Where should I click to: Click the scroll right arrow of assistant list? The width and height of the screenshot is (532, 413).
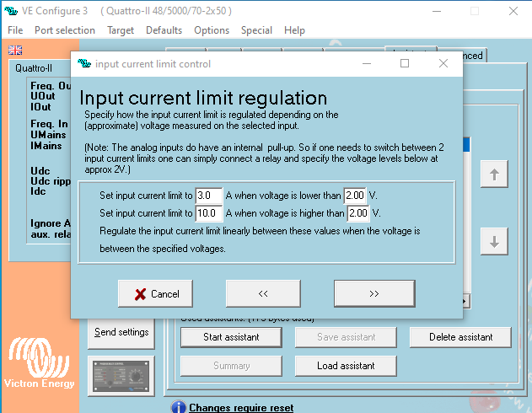tap(466, 301)
